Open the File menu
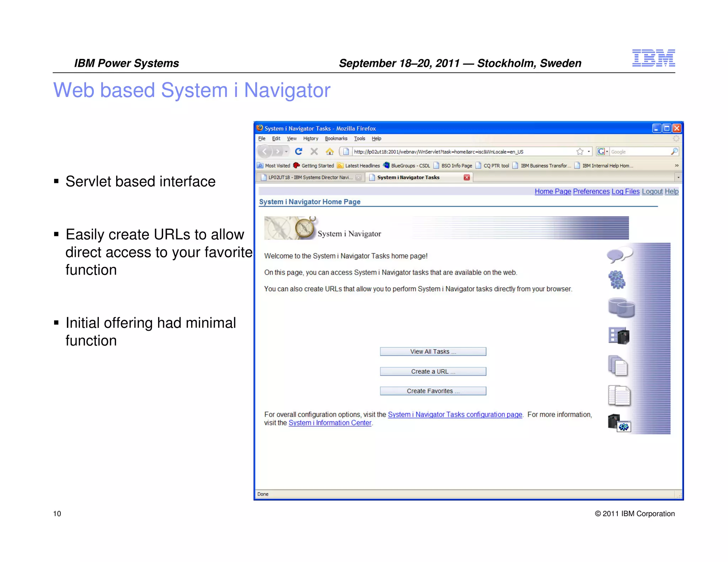The image size is (728, 562). pos(262,139)
